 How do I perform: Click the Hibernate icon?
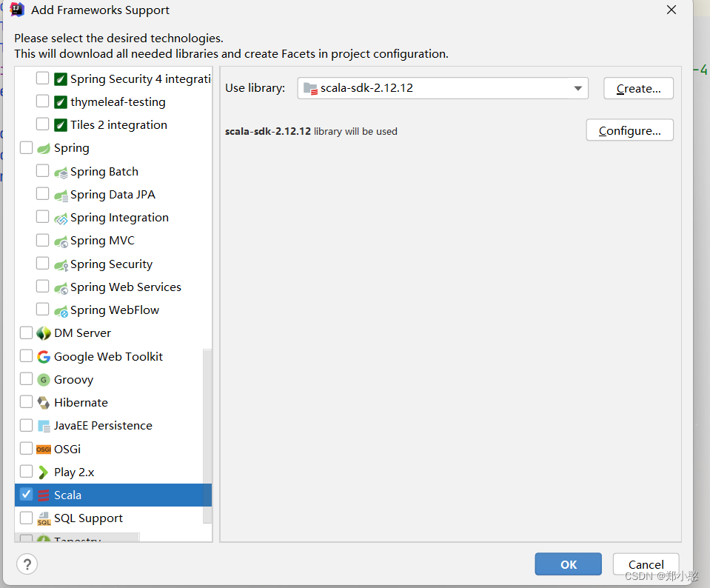pos(44,403)
